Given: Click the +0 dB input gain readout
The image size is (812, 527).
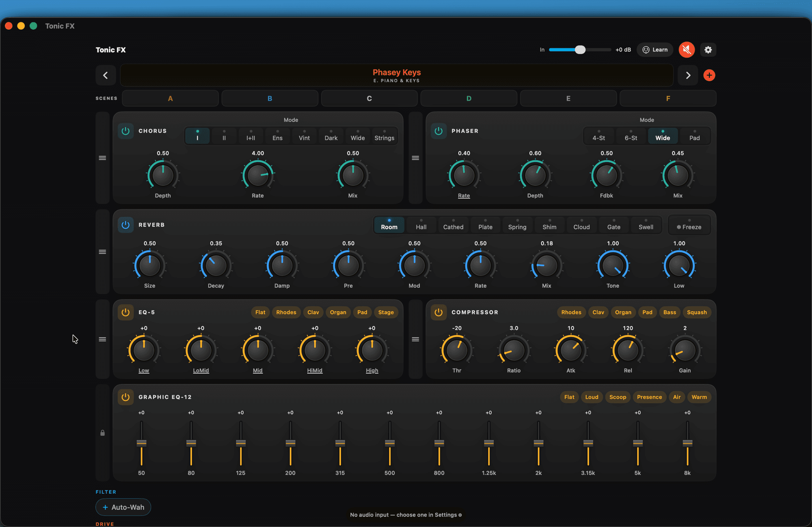Looking at the screenshot, I should [623, 50].
